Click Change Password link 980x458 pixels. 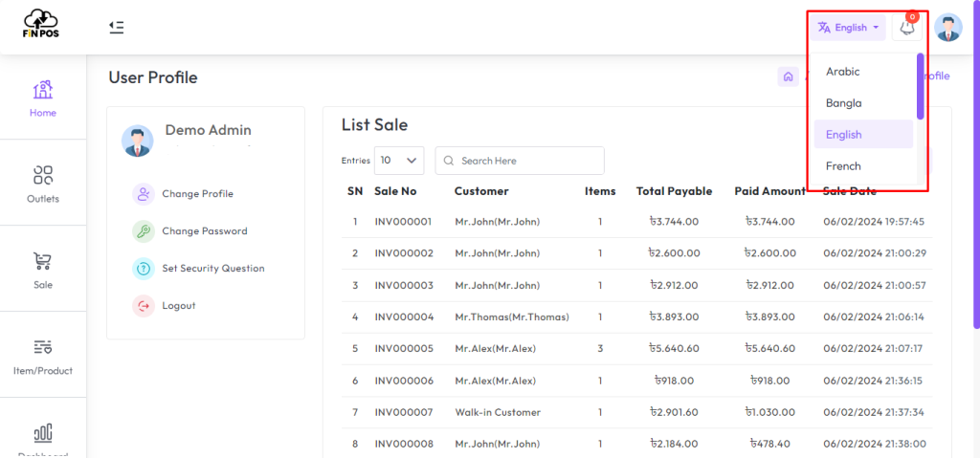pyautogui.click(x=204, y=231)
